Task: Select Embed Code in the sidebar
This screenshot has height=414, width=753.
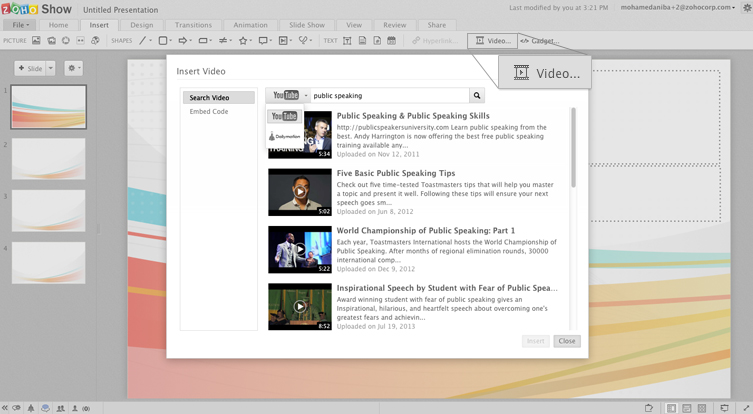Action: pyautogui.click(x=209, y=112)
